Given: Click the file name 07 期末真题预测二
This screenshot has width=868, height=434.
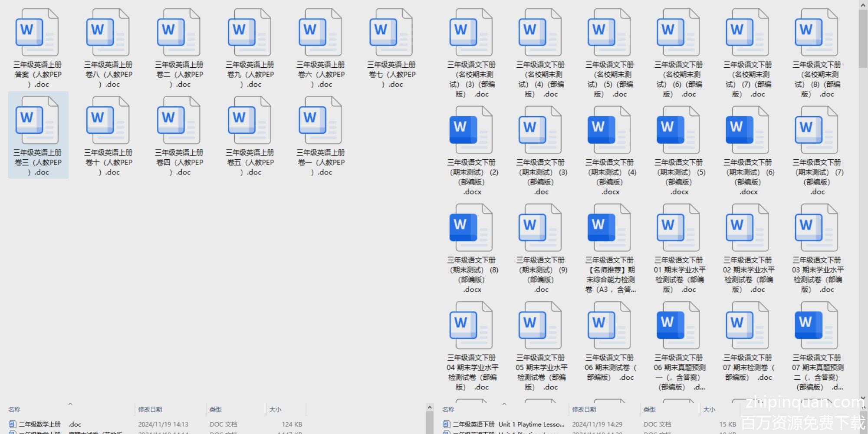Looking at the screenshot, I should tap(818, 372).
